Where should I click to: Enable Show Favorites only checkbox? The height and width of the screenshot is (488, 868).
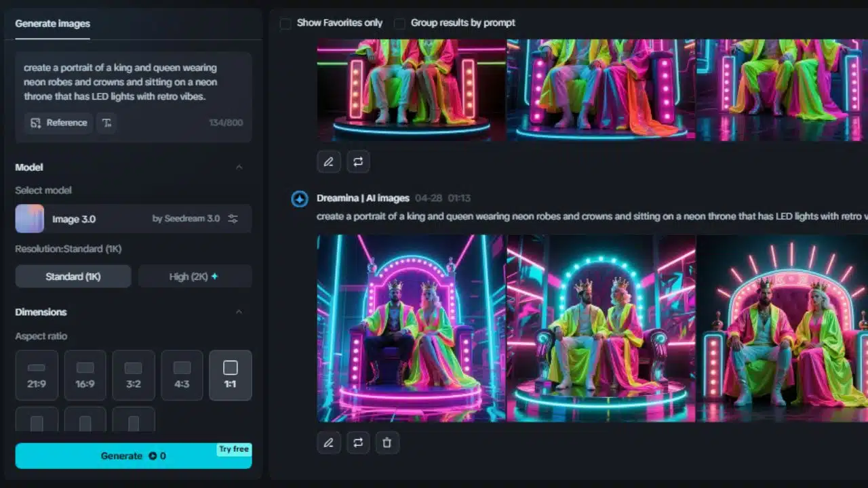pyautogui.click(x=286, y=23)
